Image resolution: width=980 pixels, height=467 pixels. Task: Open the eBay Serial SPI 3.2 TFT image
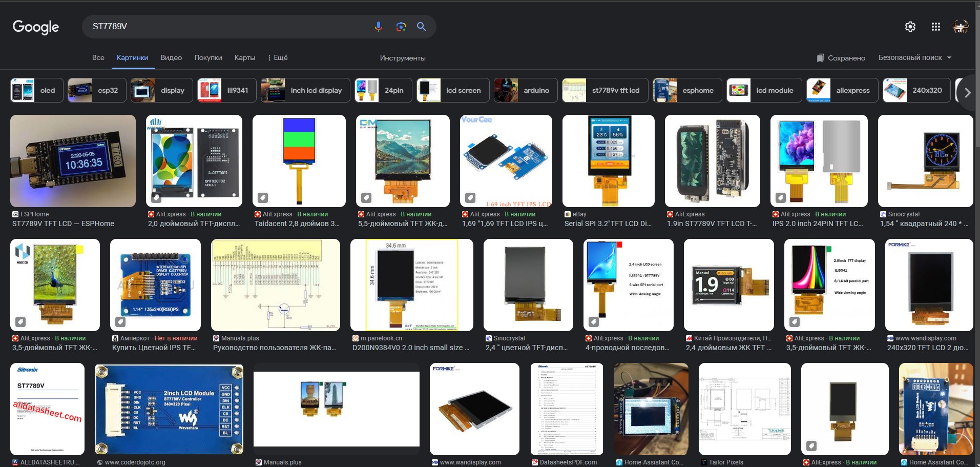tap(609, 161)
